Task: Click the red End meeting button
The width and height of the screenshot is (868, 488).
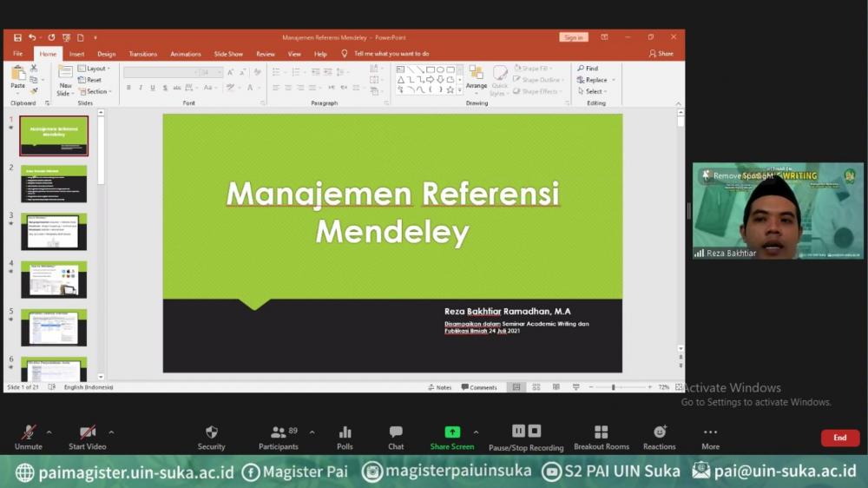Action: (839, 438)
